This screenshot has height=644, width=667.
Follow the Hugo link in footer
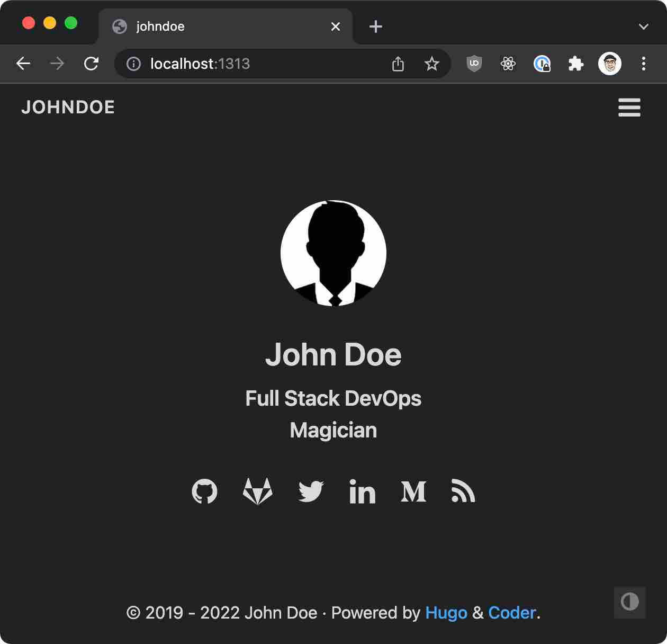tap(446, 613)
